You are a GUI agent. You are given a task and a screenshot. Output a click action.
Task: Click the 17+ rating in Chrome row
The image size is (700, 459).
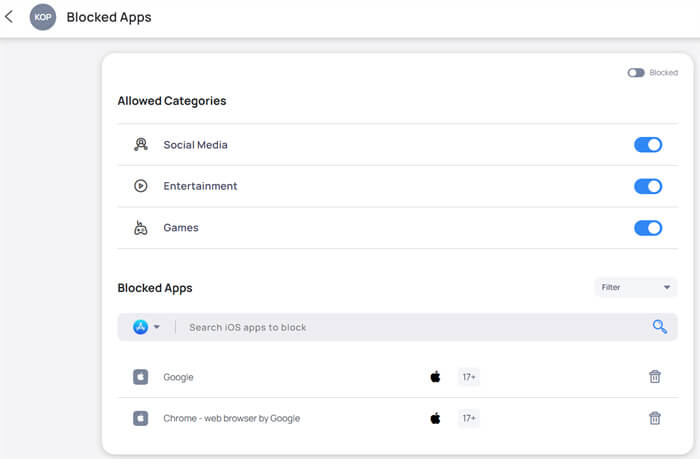(x=469, y=418)
